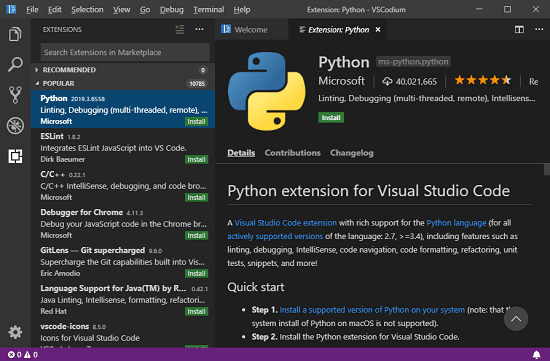Image resolution: width=550 pixels, height=361 pixels.
Task: Select the GitLens — Git supercharged row
Action: point(123,261)
